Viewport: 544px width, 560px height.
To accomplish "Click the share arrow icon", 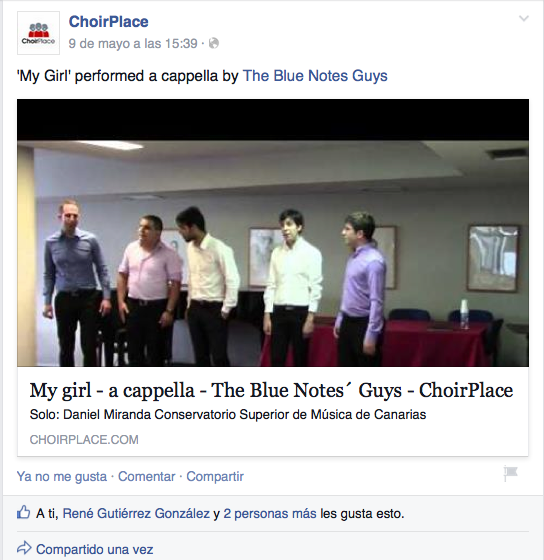I will pyautogui.click(x=24, y=548).
